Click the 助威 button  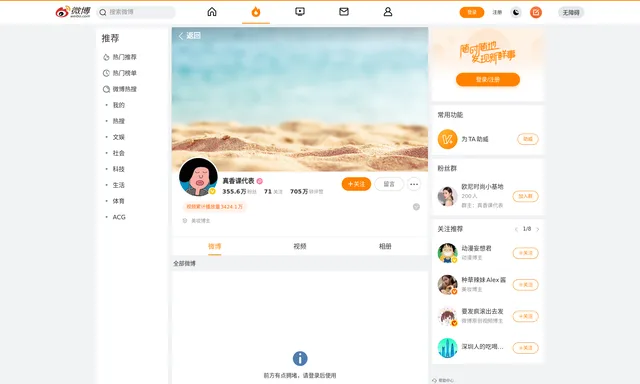pos(528,139)
